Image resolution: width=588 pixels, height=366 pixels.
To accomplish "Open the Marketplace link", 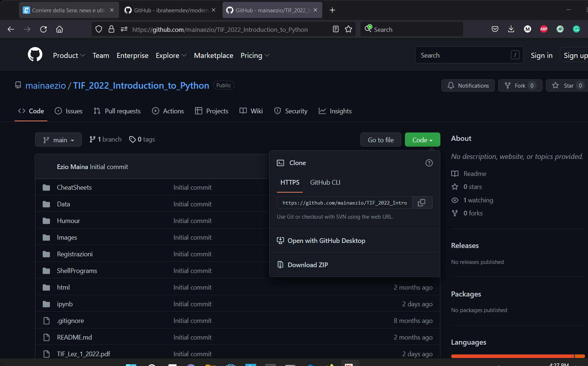I will click(213, 55).
